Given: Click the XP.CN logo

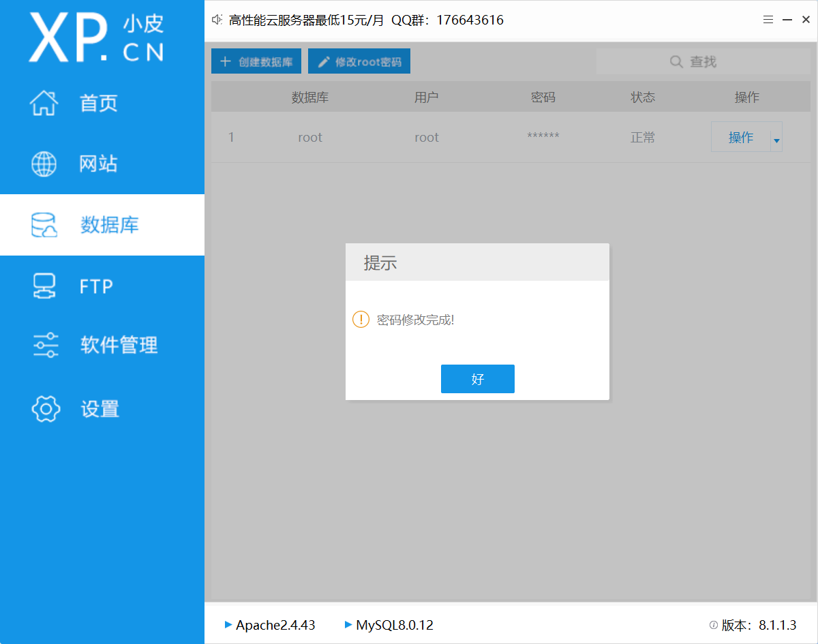Looking at the screenshot, I should coord(96,36).
